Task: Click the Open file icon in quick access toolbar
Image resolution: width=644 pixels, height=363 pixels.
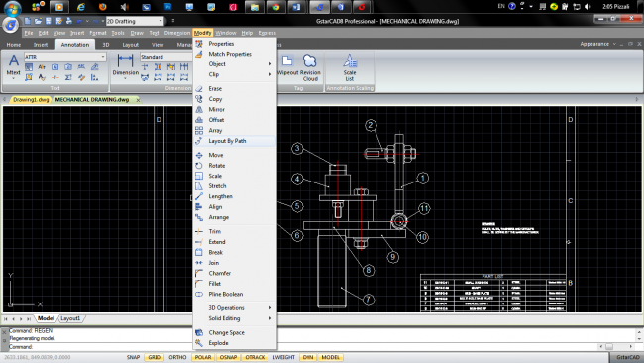Action: (x=38, y=21)
